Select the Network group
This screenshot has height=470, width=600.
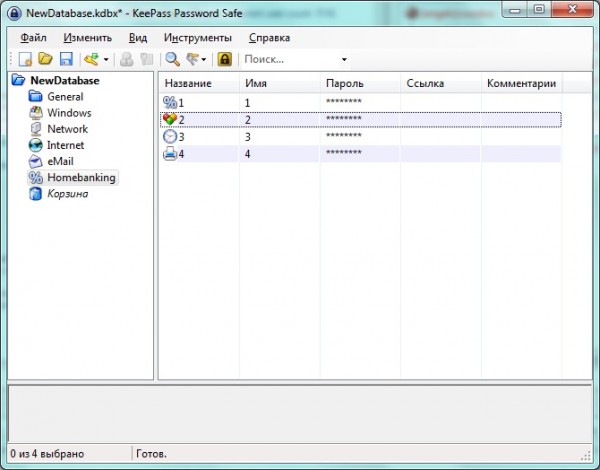tap(67, 129)
